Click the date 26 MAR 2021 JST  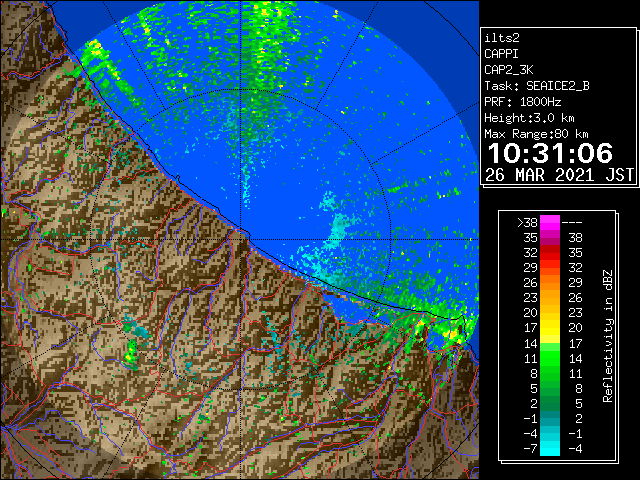[559, 175]
